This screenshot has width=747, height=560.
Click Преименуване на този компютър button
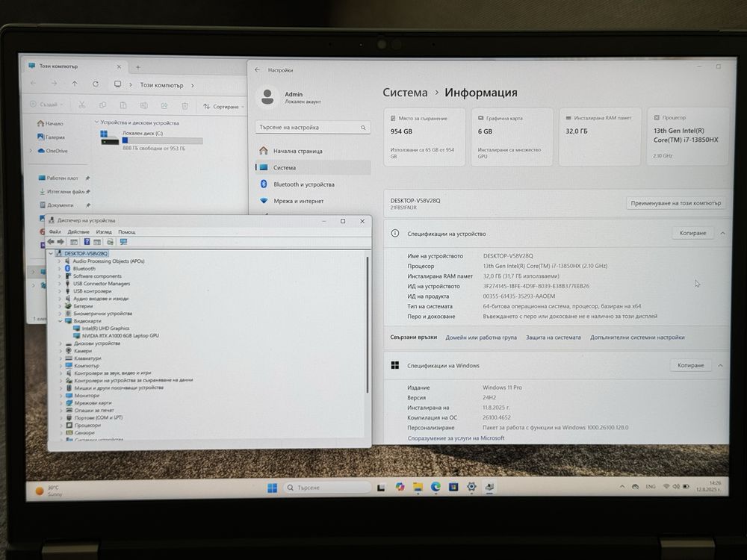[675, 203]
